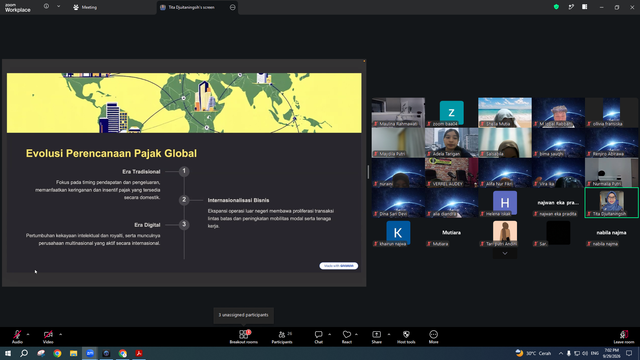Open video options arrow next to Video

60,334
